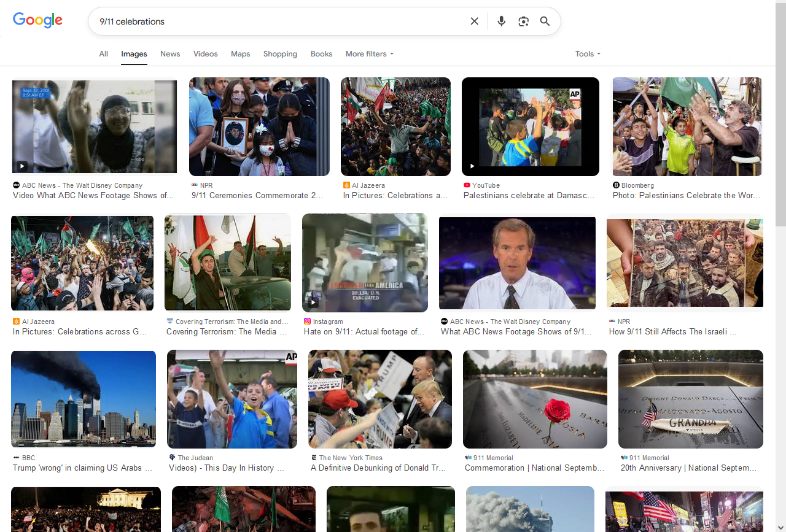
Task: Open 911 Memorial GRANDPA flag thumbnail
Action: 691,399
